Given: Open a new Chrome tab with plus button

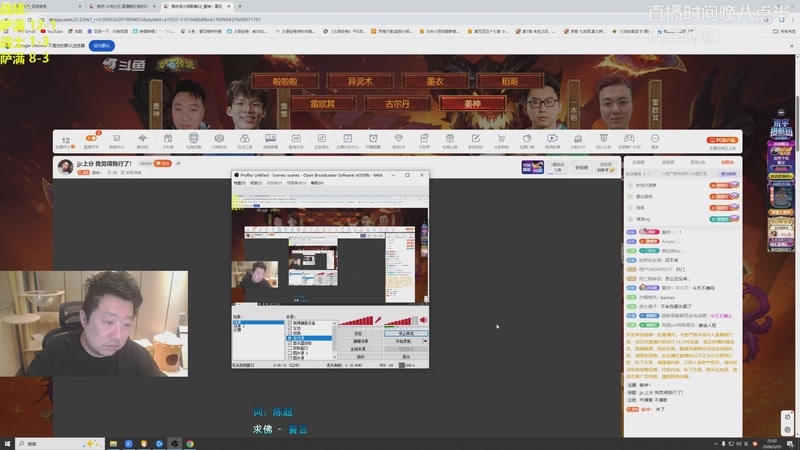Looking at the screenshot, I should click(240, 6).
